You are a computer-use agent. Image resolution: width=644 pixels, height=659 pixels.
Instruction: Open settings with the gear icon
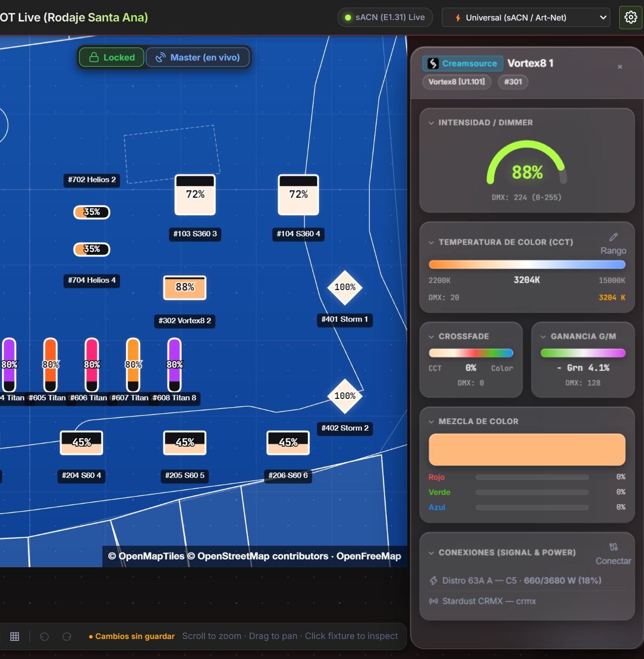click(x=630, y=18)
